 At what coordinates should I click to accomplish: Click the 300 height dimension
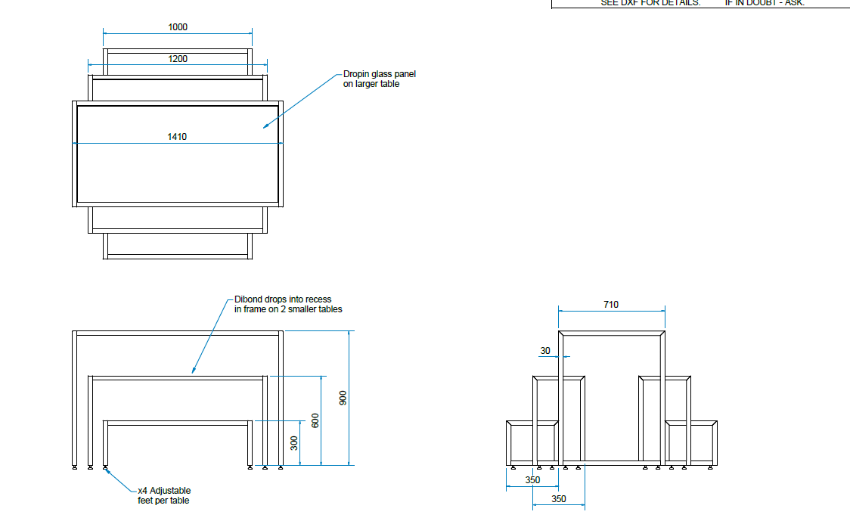(x=294, y=443)
